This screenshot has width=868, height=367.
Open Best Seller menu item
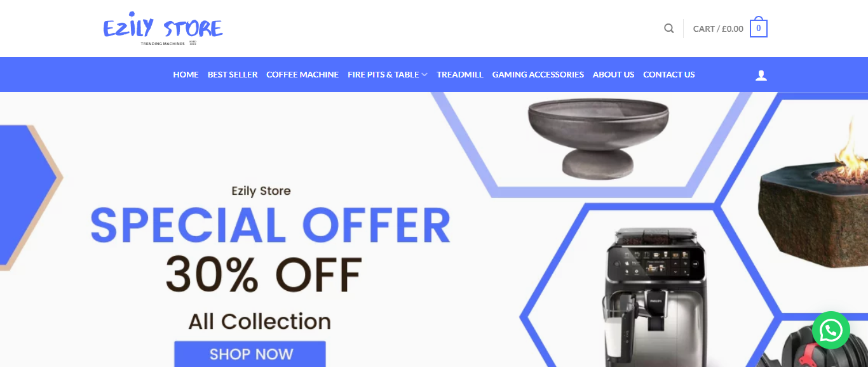point(233,75)
